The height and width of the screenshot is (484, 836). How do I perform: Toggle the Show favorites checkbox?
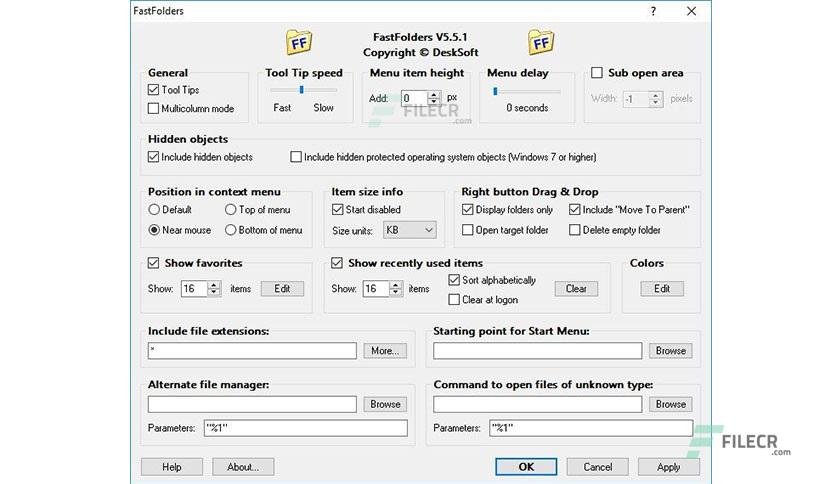click(154, 263)
